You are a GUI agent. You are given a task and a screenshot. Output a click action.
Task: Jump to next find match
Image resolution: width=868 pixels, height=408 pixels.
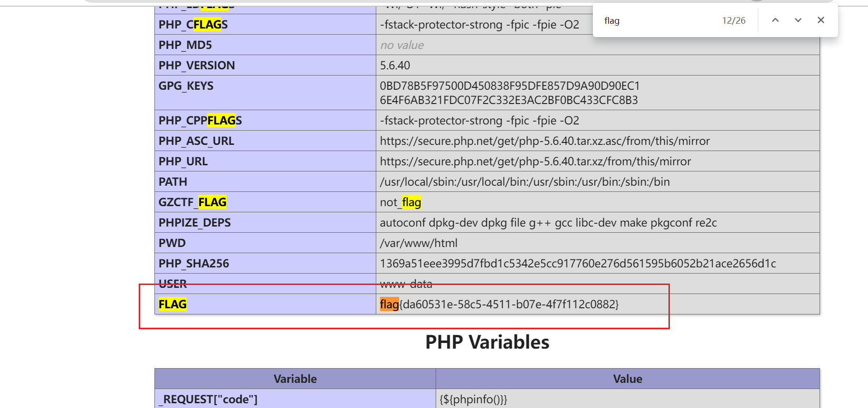(798, 20)
